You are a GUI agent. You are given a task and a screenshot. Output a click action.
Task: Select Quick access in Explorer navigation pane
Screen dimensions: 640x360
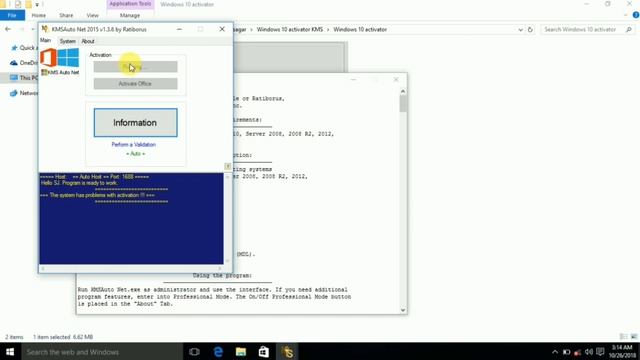click(24, 48)
